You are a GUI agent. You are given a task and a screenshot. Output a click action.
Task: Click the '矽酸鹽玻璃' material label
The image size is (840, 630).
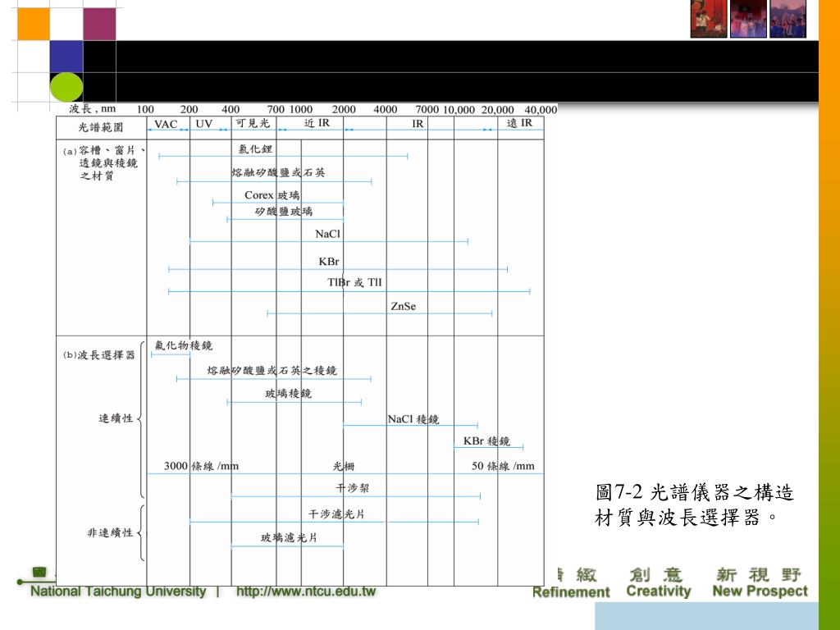(x=283, y=212)
